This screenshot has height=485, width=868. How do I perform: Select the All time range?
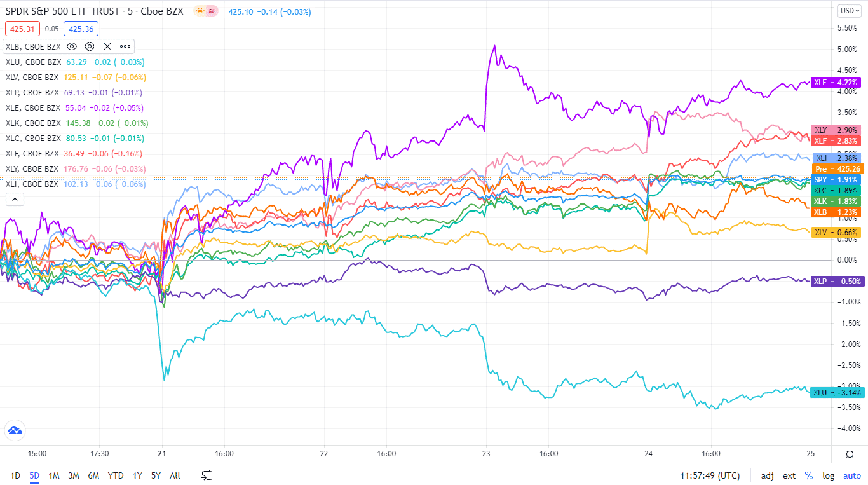pyautogui.click(x=175, y=475)
